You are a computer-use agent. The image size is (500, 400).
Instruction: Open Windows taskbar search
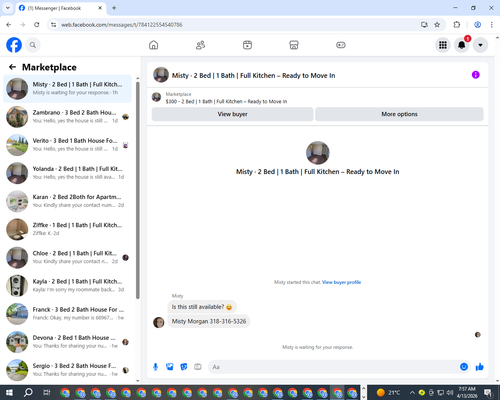28,392
